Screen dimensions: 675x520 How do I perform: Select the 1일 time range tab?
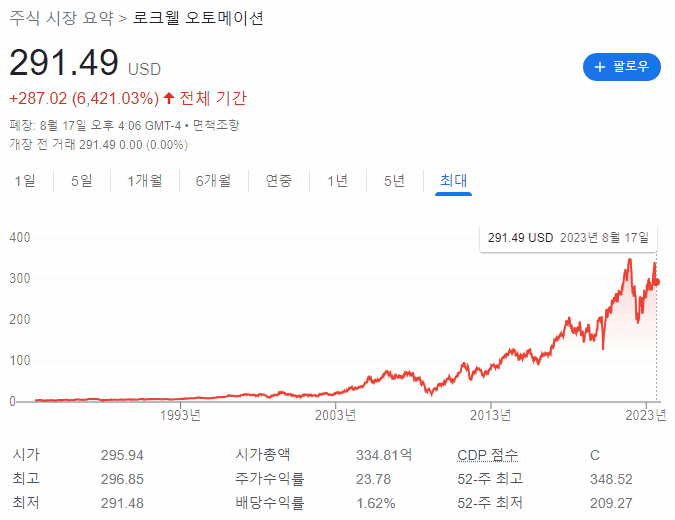click(25, 181)
